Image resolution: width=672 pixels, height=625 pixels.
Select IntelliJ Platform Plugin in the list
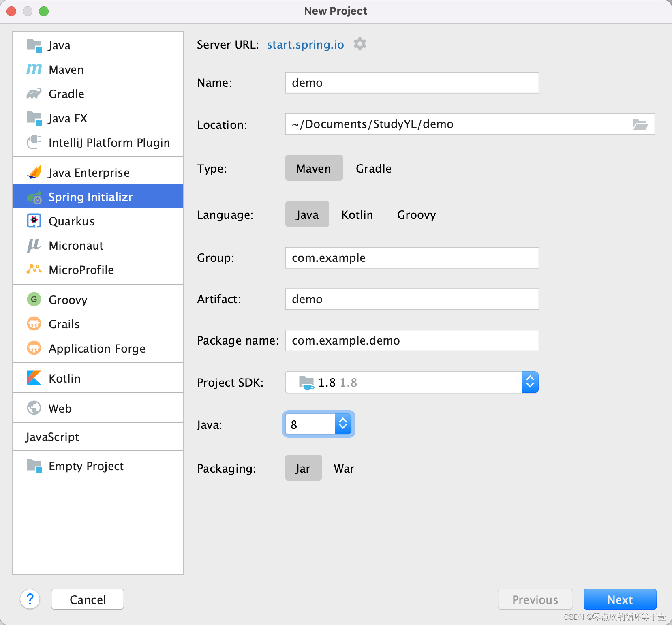[98, 143]
